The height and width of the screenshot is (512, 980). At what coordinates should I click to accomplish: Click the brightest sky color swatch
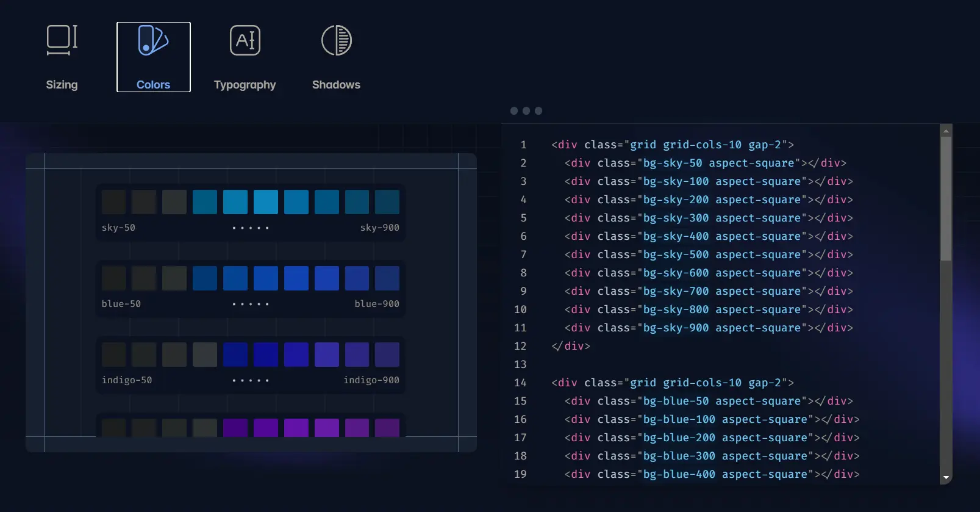(265, 202)
